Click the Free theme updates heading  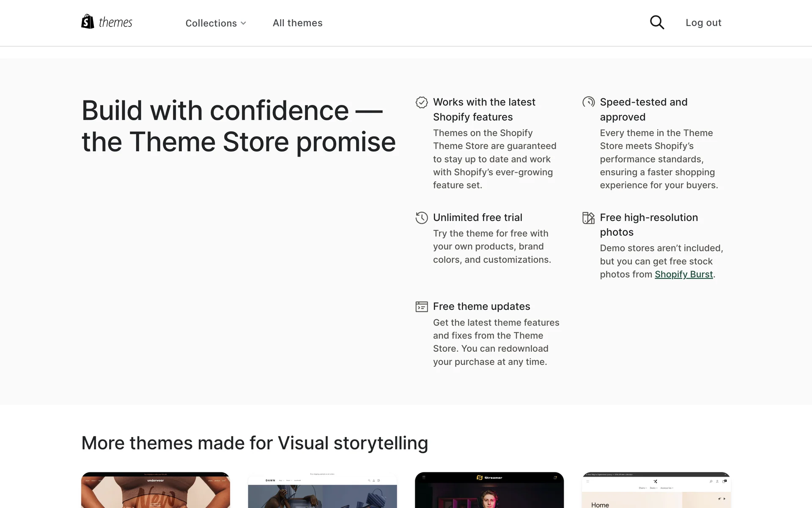(481, 306)
